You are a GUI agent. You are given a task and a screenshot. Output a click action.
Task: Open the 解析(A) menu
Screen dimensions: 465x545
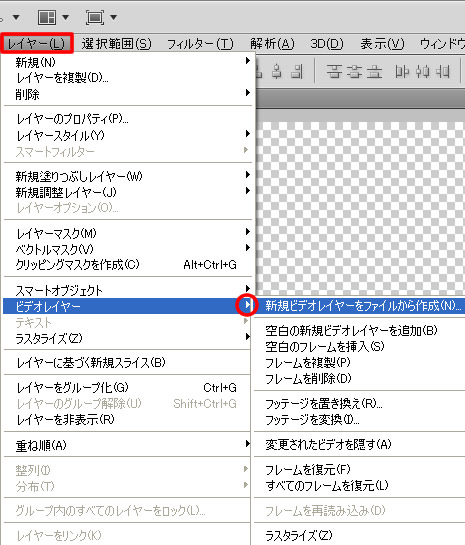pyautogui.click(x=272, y=44)
